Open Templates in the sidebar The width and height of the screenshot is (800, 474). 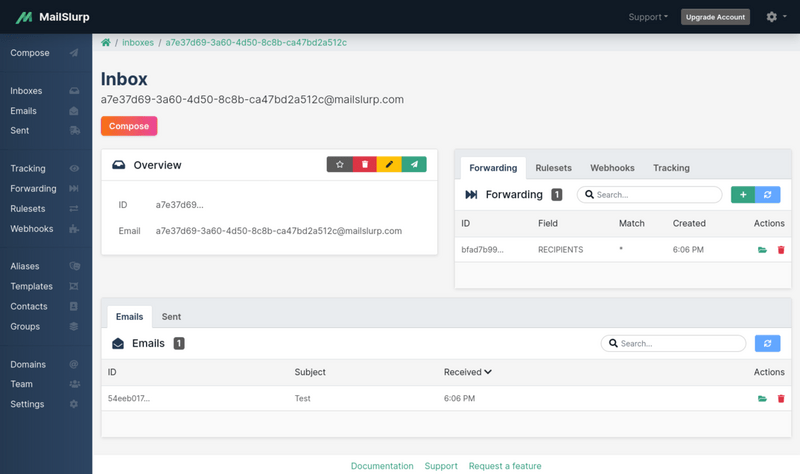[x=45, y=286]
